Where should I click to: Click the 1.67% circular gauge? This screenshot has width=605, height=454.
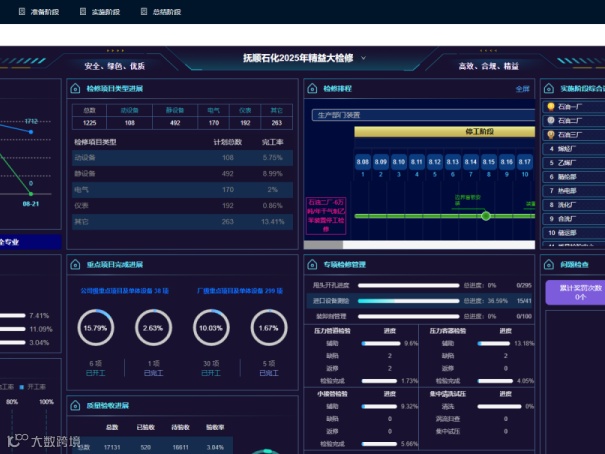269,328
